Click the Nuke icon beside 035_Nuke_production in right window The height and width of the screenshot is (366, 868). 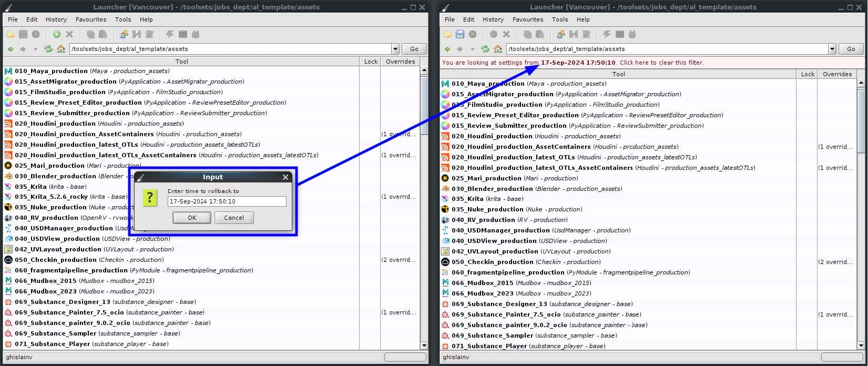(x=445, y=209)
